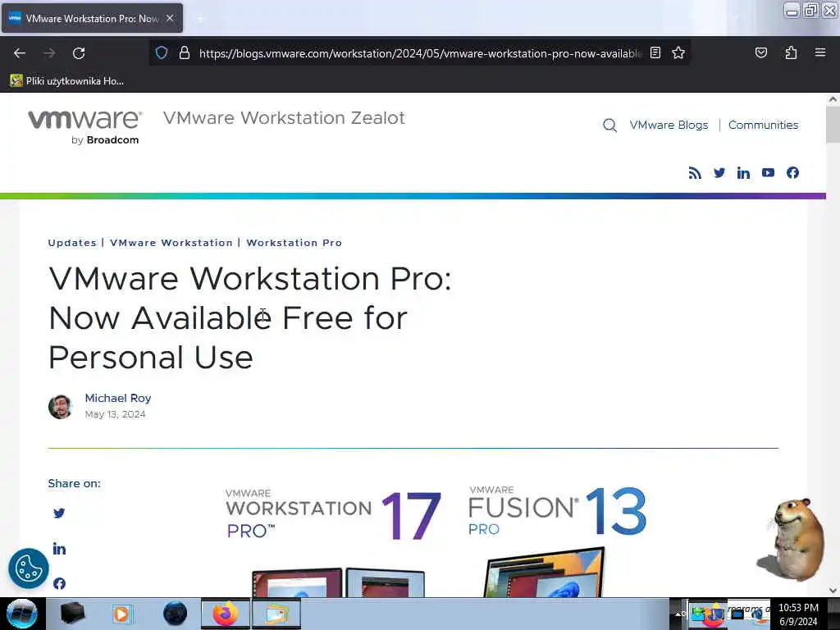Screen dimensions: 840x630
Task: Close the VMware Workstation Pro tab
Action: pos(170,18)
